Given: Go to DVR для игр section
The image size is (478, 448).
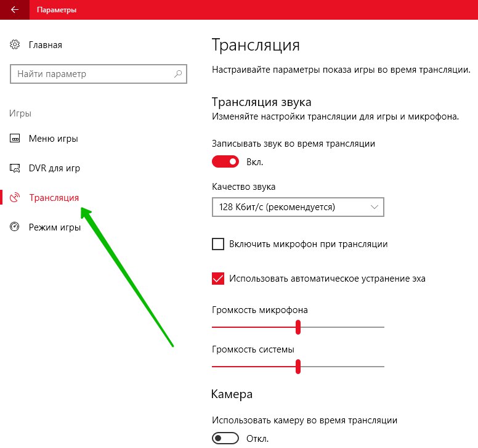Looking at the screenshot, I should click(x=54, y=168).
